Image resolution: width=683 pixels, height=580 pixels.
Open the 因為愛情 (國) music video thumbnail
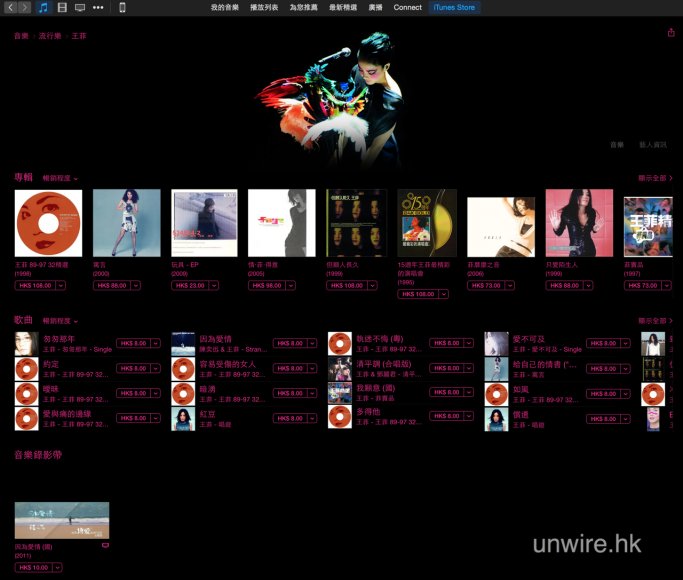pos(62,521)
